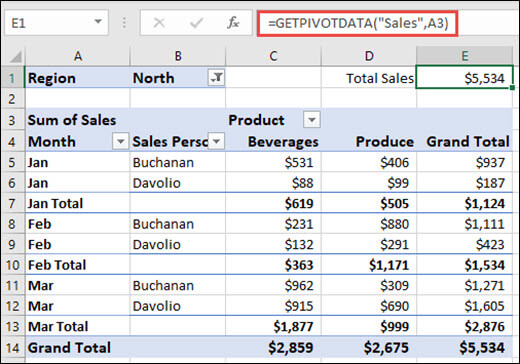Select the $99 Produce cell
520x364 pixels.
(x=369, y=183)
